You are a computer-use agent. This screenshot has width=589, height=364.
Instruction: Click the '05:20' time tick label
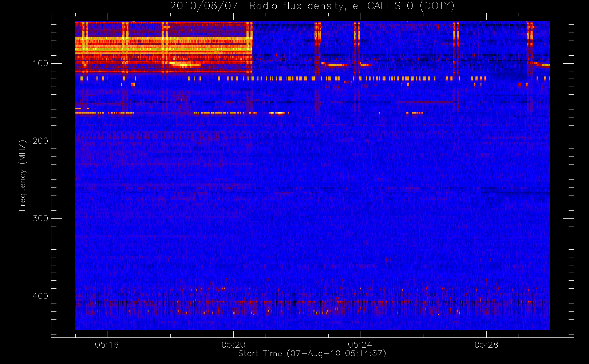pyautogui.click(x=233, y=345)
